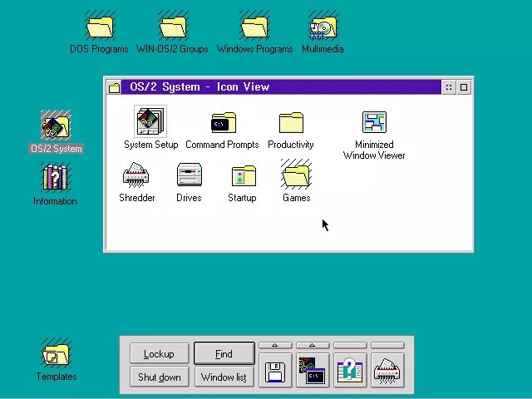Click the floppy drive icon in LaunchPad

coord(275,372)
